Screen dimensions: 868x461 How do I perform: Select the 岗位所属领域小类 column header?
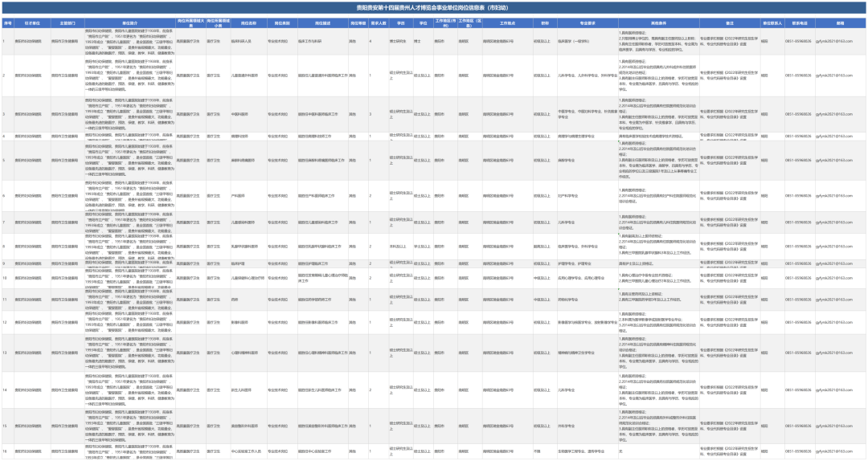218,23
